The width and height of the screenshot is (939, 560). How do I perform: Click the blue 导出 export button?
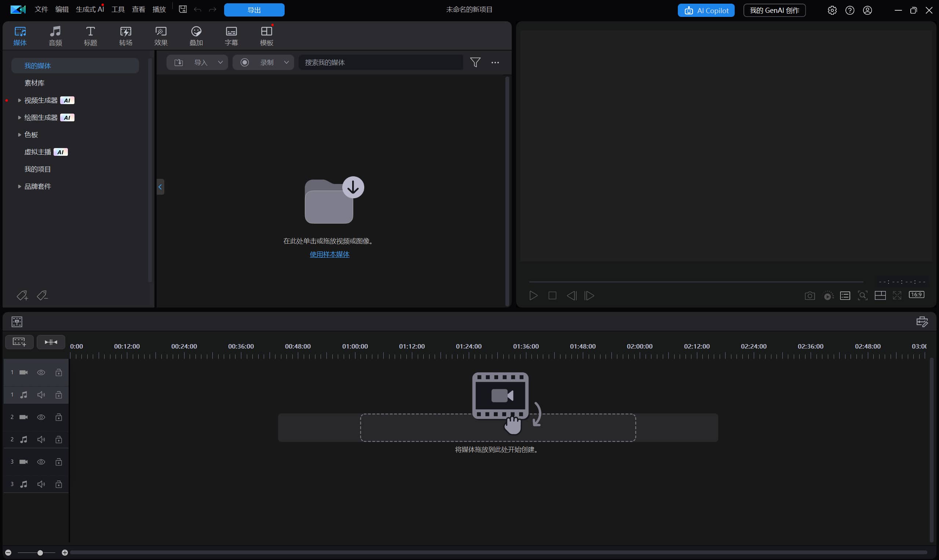pos(254,10)
